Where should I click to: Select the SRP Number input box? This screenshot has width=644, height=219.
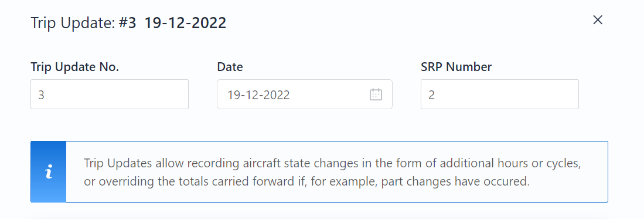(x=499, y=95)
